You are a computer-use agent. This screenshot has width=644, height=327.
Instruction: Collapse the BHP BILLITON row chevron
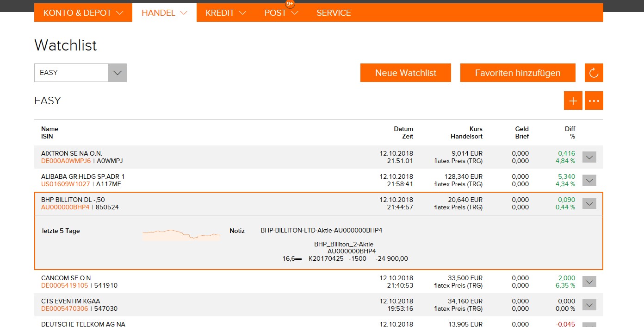589,203
